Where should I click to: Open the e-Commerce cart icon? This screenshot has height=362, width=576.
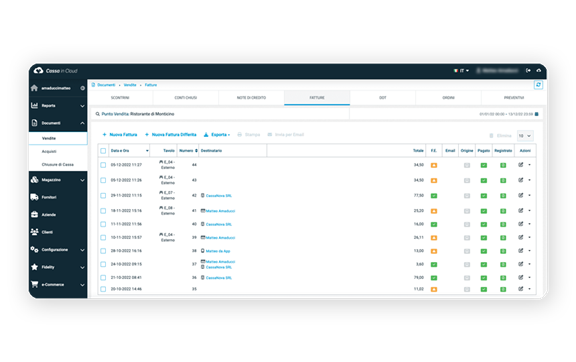point(35,284)
